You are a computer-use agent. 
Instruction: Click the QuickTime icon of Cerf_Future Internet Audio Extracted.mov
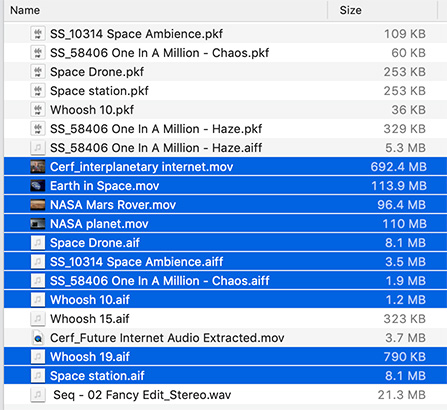[38, 338]
